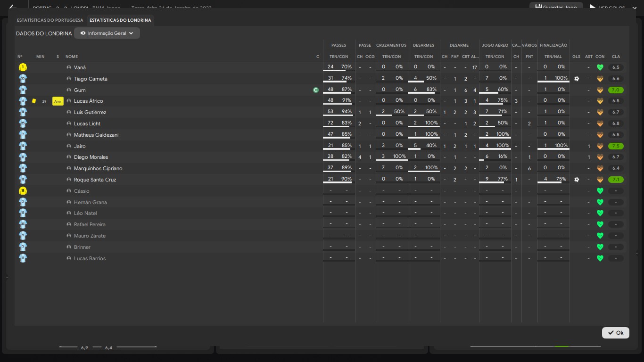Click Lucas Licht's 6.8 rating
The width and height of the screenshot is (644, 362).
(616, 123)
